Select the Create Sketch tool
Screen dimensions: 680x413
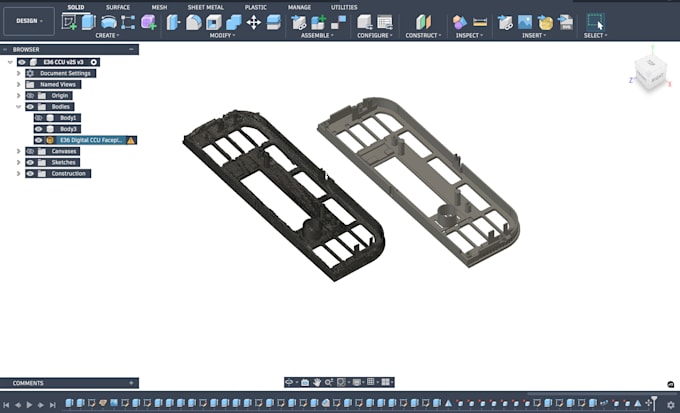click(x=69, y=22)
